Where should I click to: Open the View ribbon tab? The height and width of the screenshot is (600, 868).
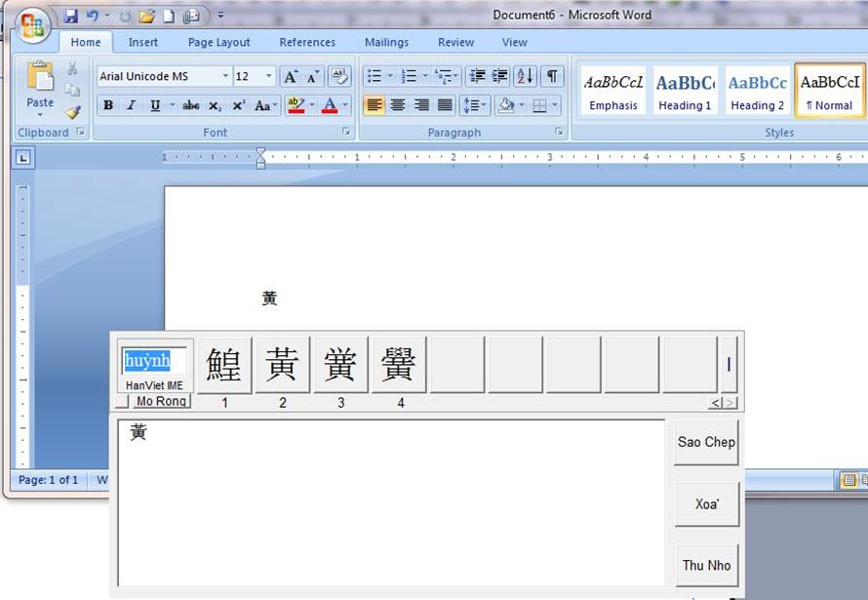(514, 42)
